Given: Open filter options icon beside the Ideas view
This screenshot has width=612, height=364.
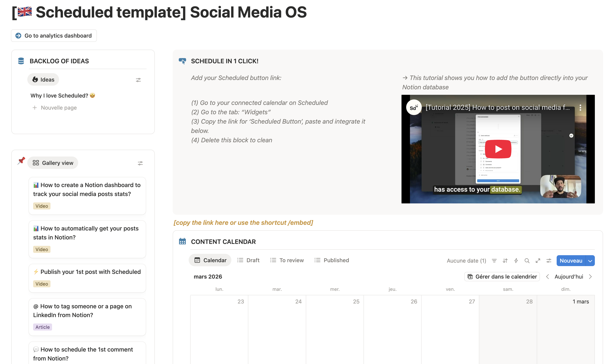Looking at the screenshot, I should [x=138, y=80].
